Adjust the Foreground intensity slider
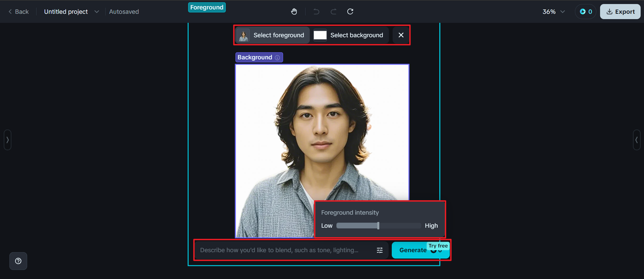Viewport: 644px width, 279px height. (x=378, y=226)
